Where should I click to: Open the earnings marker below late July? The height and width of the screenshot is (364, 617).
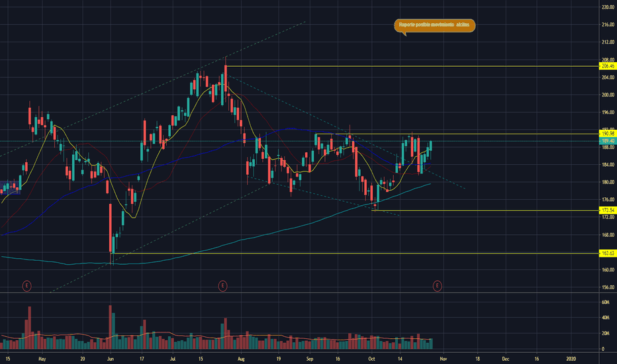click(x=222, y=285)
